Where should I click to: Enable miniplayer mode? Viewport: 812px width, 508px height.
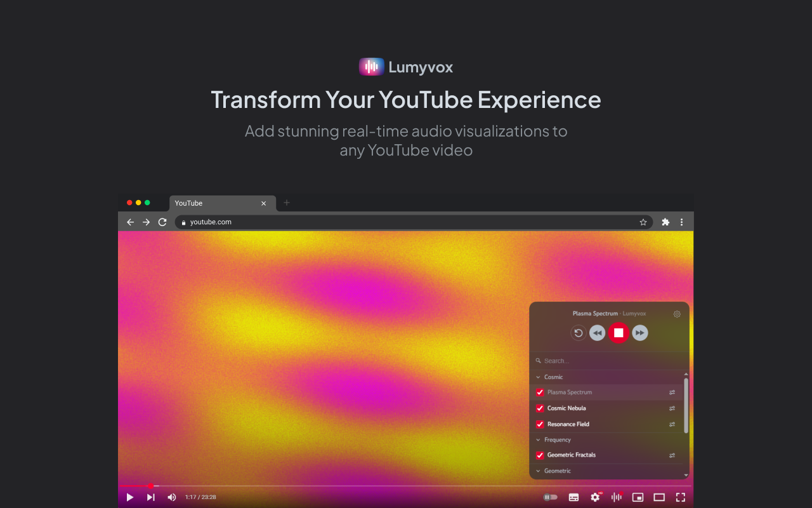pyautogui.click(x=638, y=497)
